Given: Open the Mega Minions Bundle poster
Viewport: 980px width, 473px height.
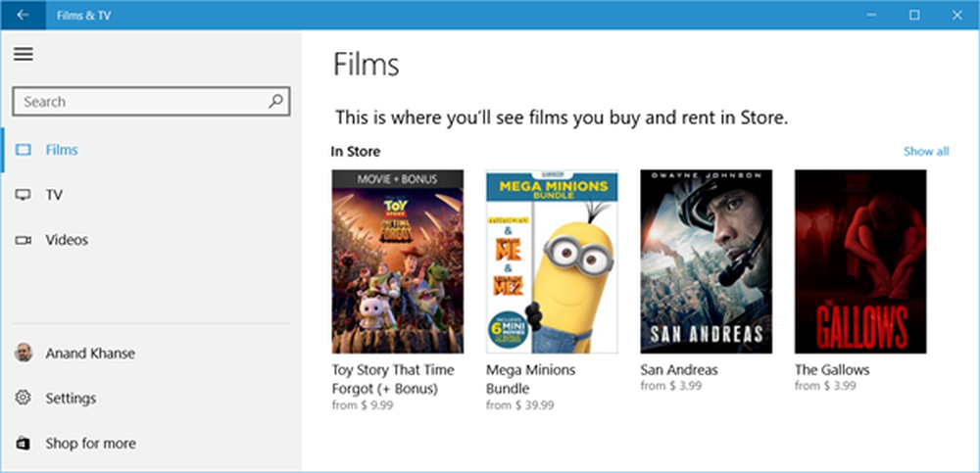Looking at the screenshot, I should tap(552, 261).
